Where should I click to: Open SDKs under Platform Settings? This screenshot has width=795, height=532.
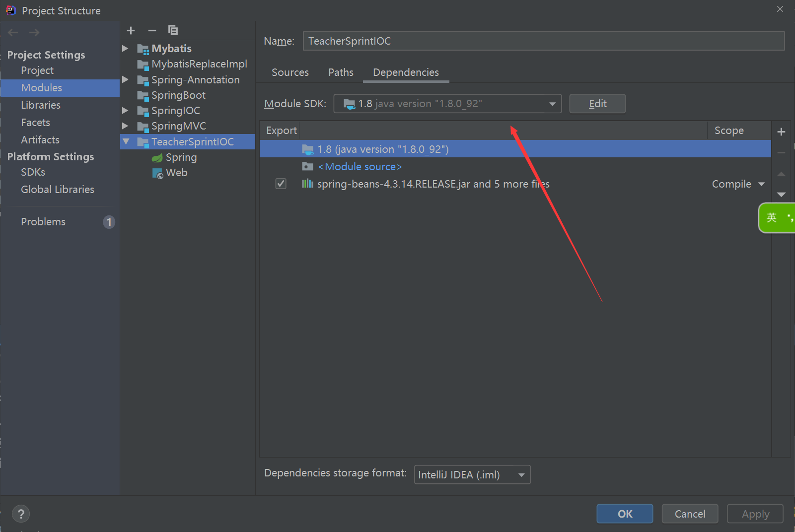(x=33, y=172)
